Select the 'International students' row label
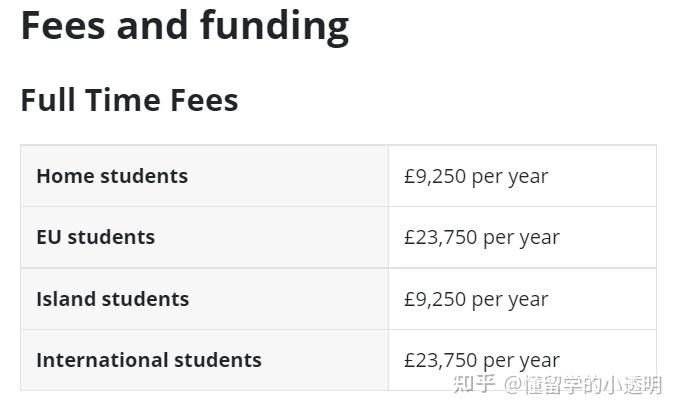Image resolution: width=679 pixels, height=412 pixels. click(149, 360)
